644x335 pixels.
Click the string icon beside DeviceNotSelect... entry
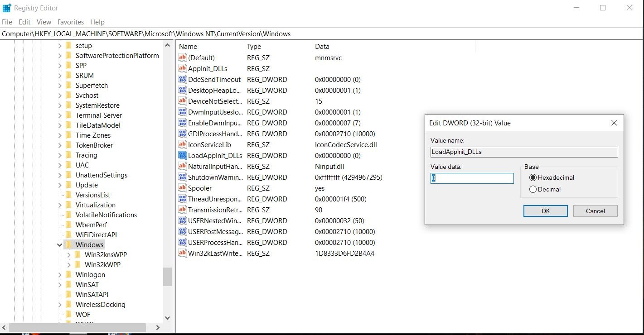183,101
